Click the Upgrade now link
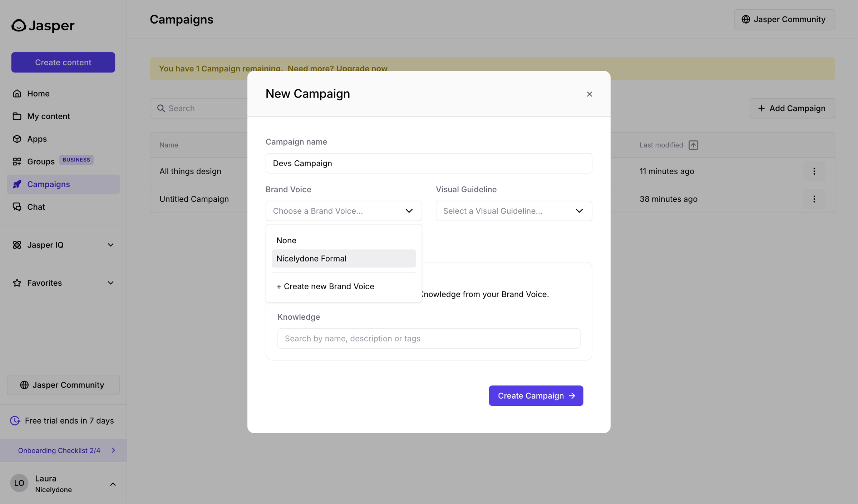Screen dimensions: 858x504 (362, 69)
